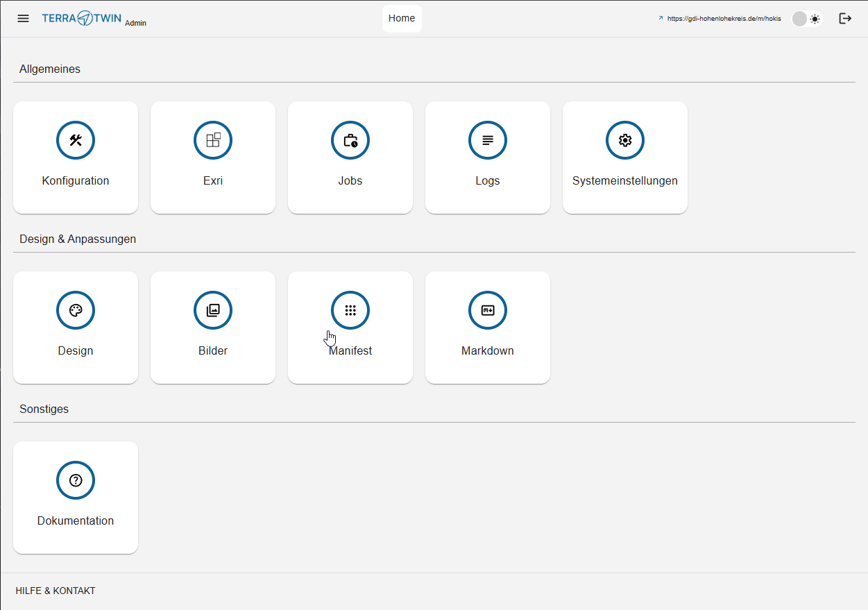The height and width of the screenshot is (610, 868).
Task: Click the Bilder image gallery icon
Action: pos(213,310)
